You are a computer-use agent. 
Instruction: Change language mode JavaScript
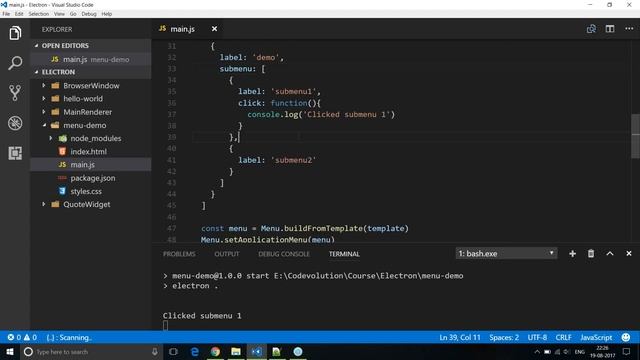coord(596,338)
